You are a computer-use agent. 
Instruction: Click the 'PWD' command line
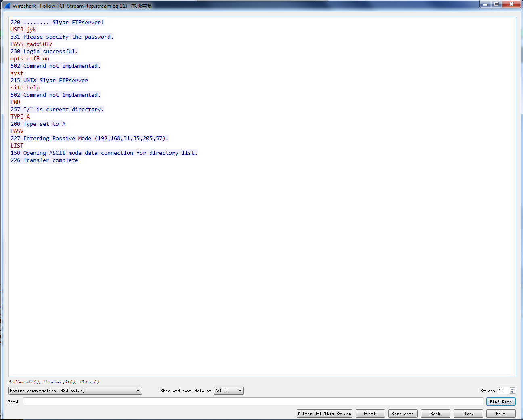click(x=15, y=102)
